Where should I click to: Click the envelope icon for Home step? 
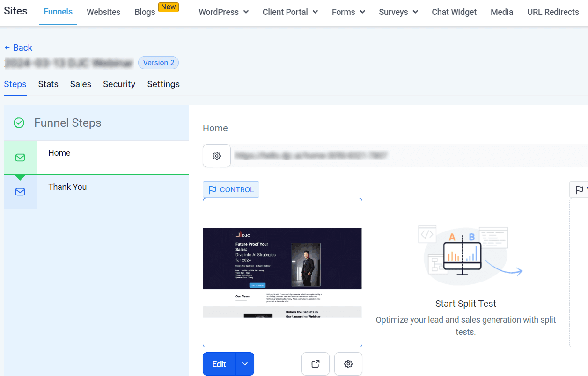click(x=20, y=158)
